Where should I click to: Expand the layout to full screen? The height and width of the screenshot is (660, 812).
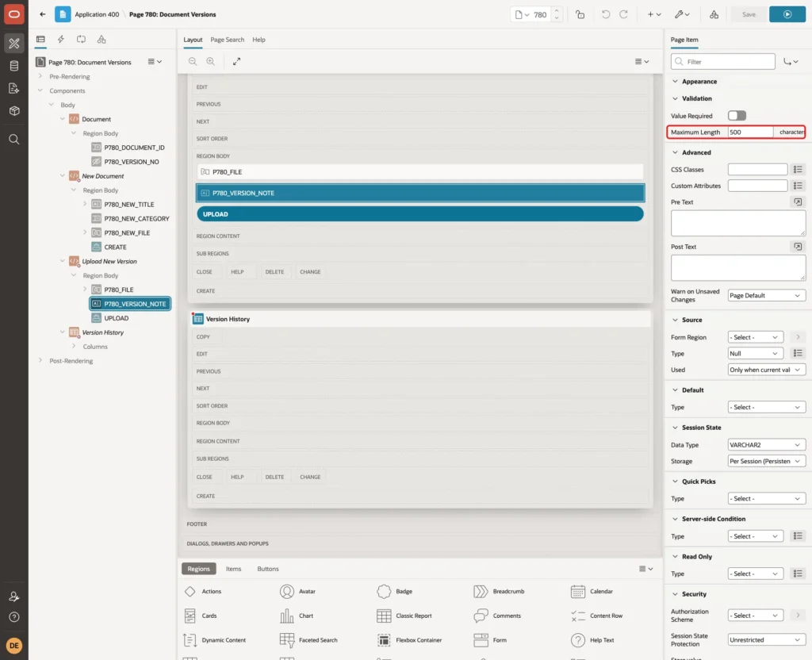tap(236, 62)
